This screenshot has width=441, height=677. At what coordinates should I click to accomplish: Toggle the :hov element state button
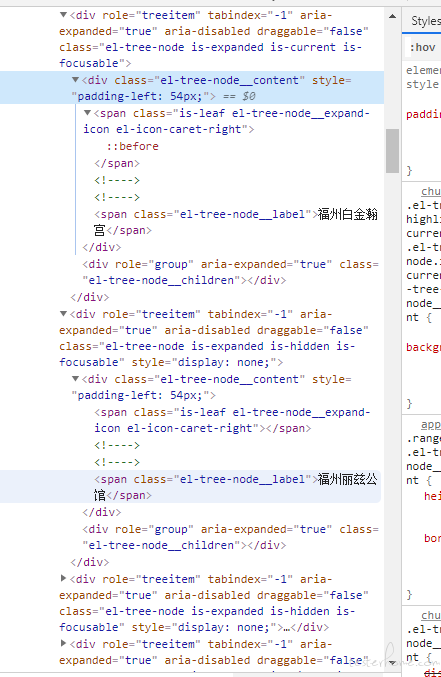click(422, 47)
